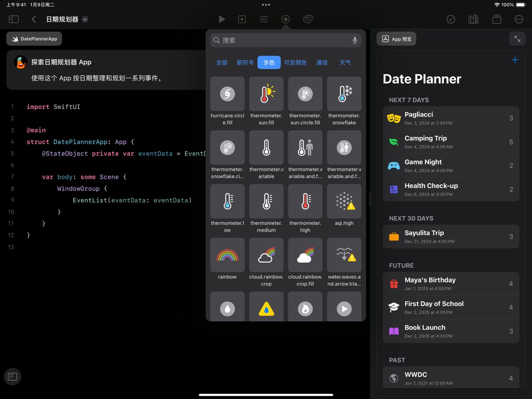This screenshot has height=399, width=532.
Task: Stop the app with the stop icon
Action: point(242,19)
